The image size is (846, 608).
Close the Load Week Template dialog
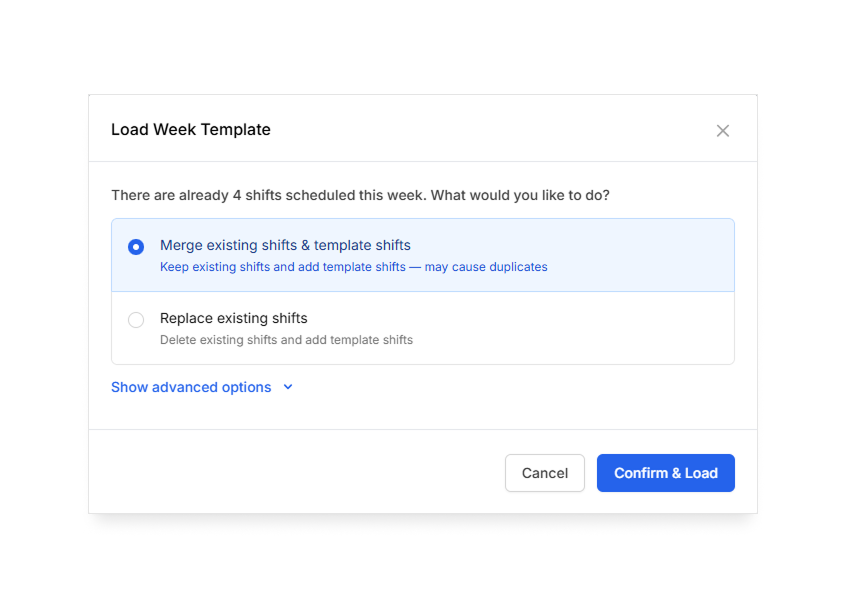click(723, 131)
